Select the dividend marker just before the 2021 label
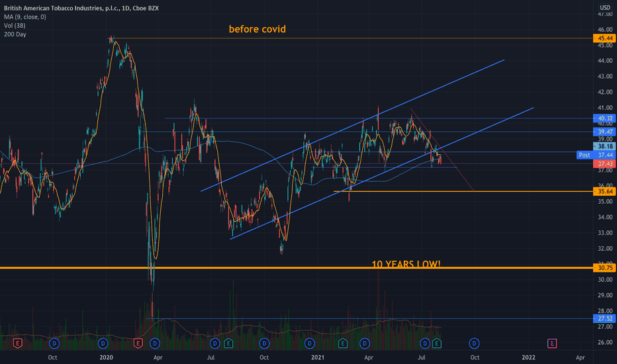 click(x=310, y=343)
